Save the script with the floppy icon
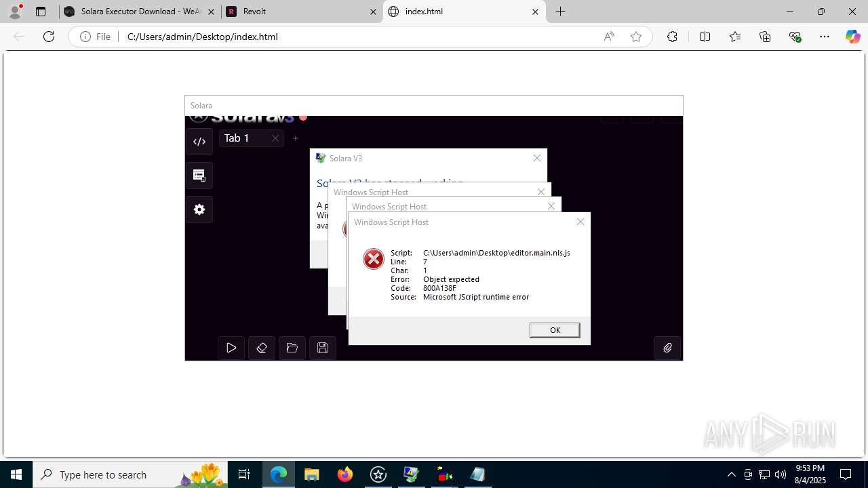 click(323, 348)
